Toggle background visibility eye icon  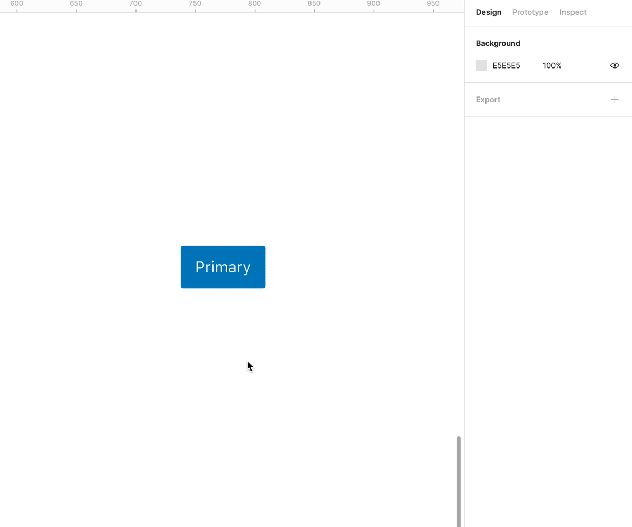coord(614,65)
